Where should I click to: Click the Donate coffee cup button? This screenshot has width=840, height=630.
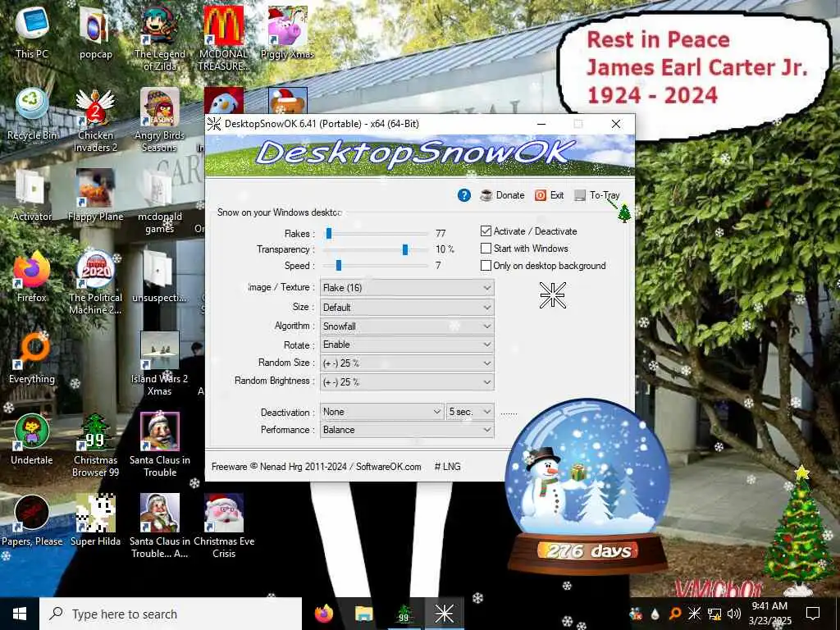(x=502, y=195)
